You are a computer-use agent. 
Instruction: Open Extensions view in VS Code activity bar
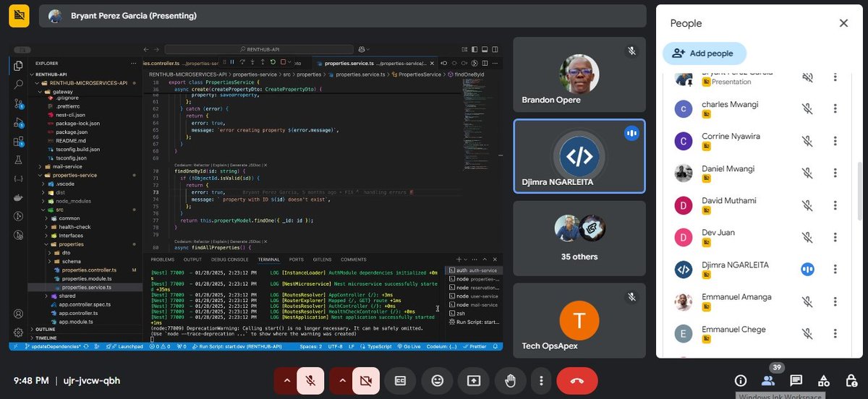(19, 141)
